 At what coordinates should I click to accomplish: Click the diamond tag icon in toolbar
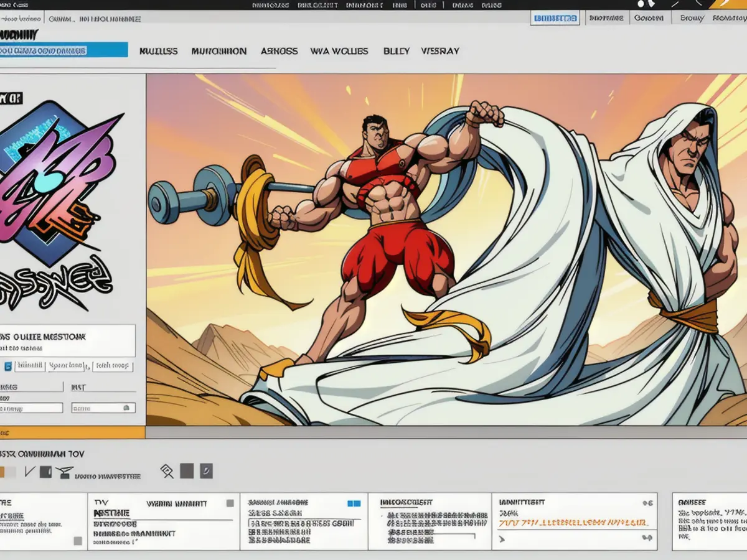point(167,471)
